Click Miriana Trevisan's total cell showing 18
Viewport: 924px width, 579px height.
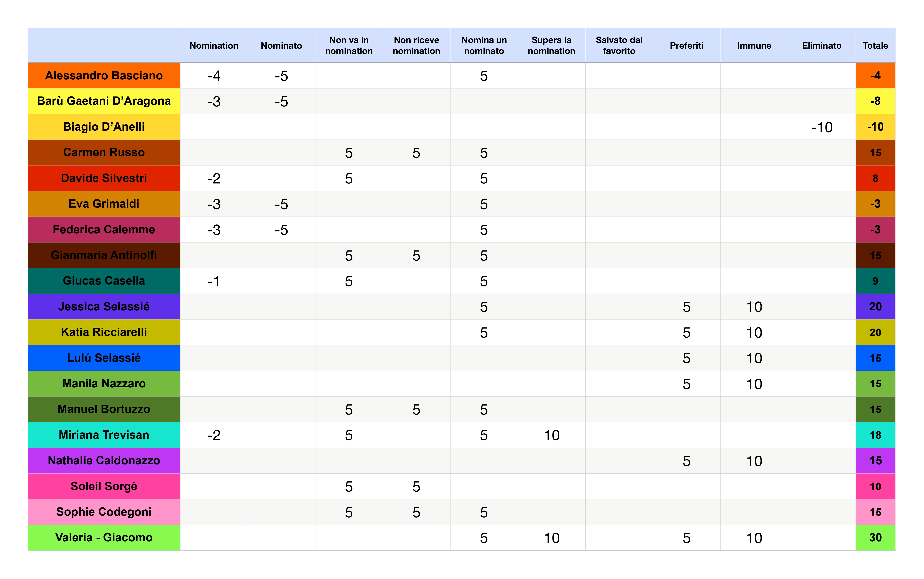[x=875, y=435]
